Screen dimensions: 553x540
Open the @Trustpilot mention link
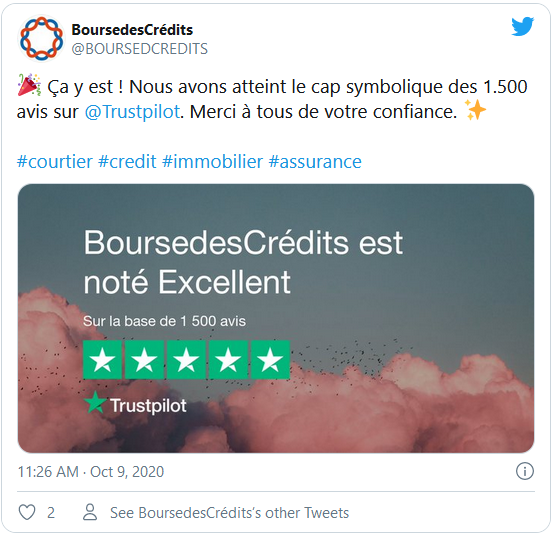132,112
